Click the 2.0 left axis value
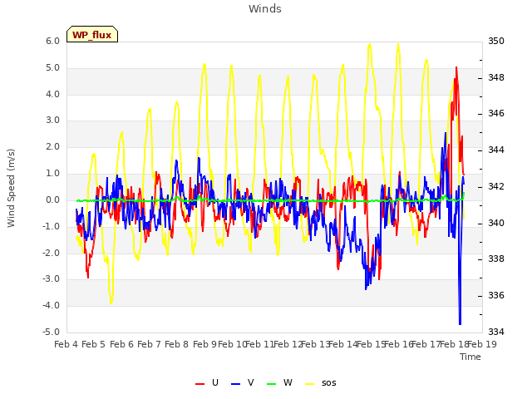 (x=52, y=147)
